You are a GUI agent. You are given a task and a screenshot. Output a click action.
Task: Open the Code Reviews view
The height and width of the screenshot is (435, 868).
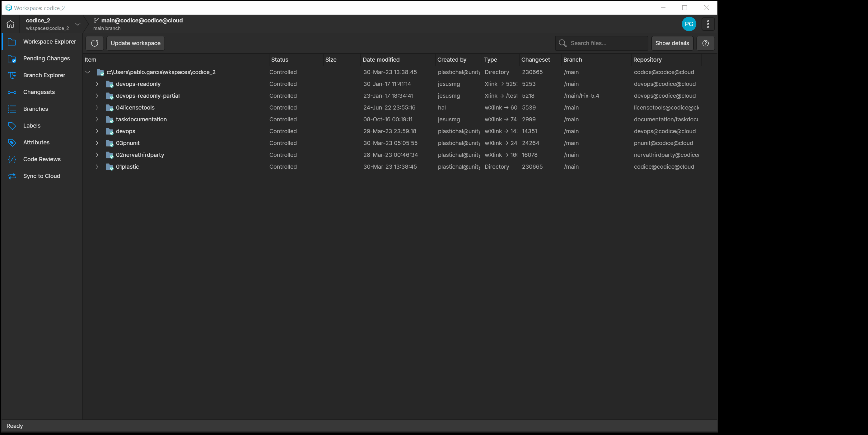point(42,159)
